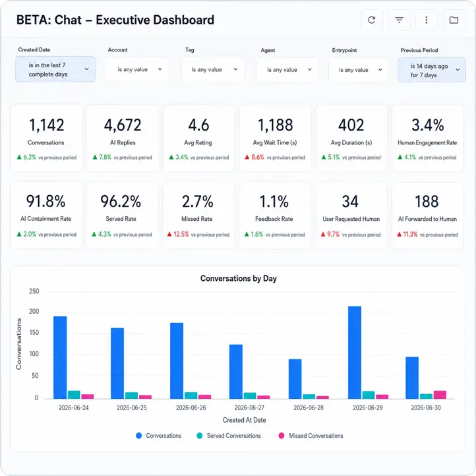Expand the Tag filter dropdown
476x476 pixels.
point(212,69)
